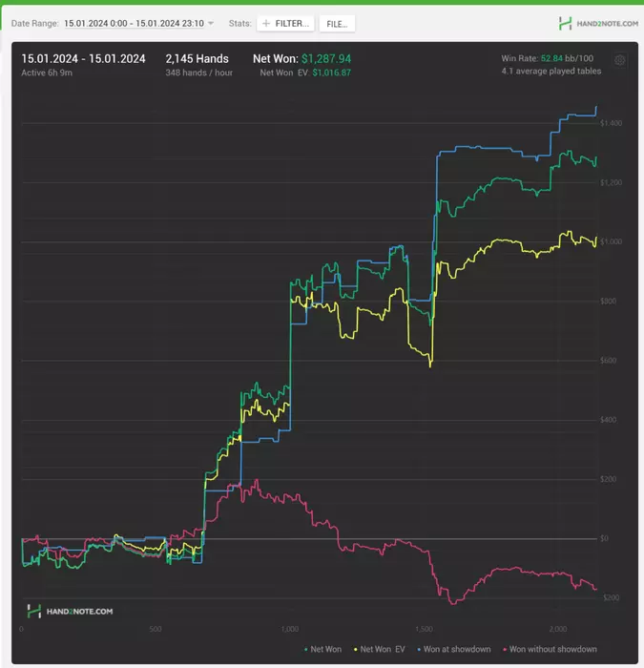Click the Win Rate 52.84 bb/100 text

(548, 58)
